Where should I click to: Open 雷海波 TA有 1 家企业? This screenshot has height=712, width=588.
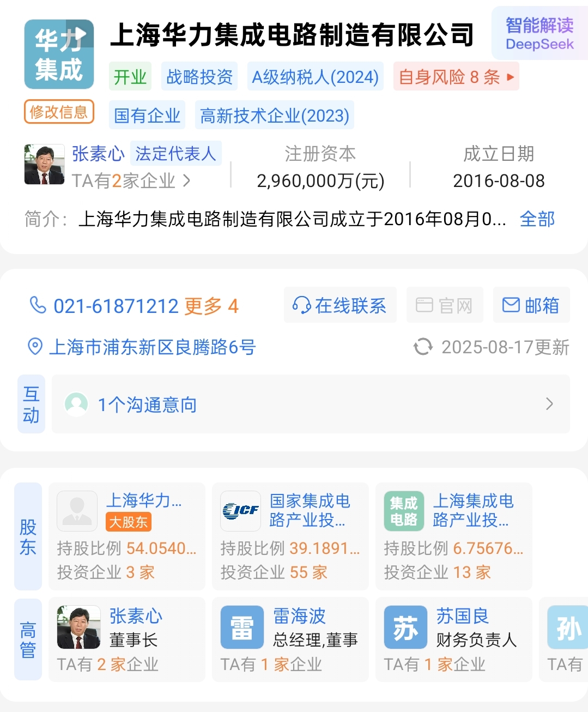click(x=271, y=664)
